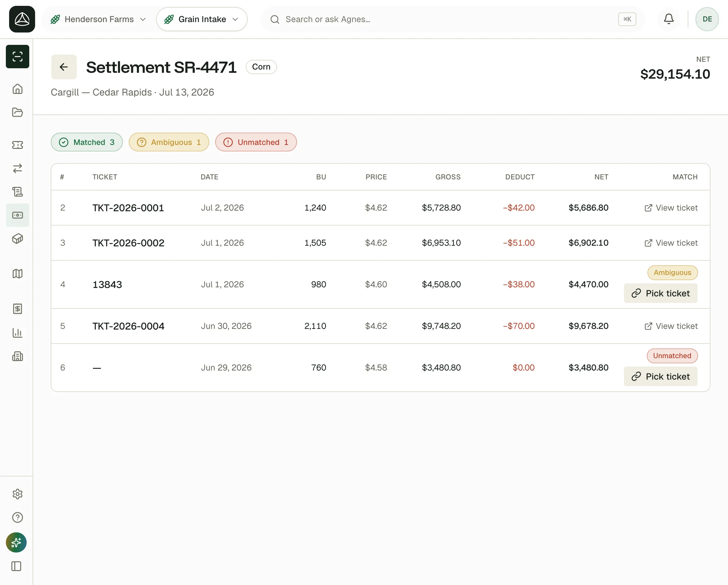The image size is (728, 585).
Task: Click the Corn commodity tag
Action: [x=261, y=67]
